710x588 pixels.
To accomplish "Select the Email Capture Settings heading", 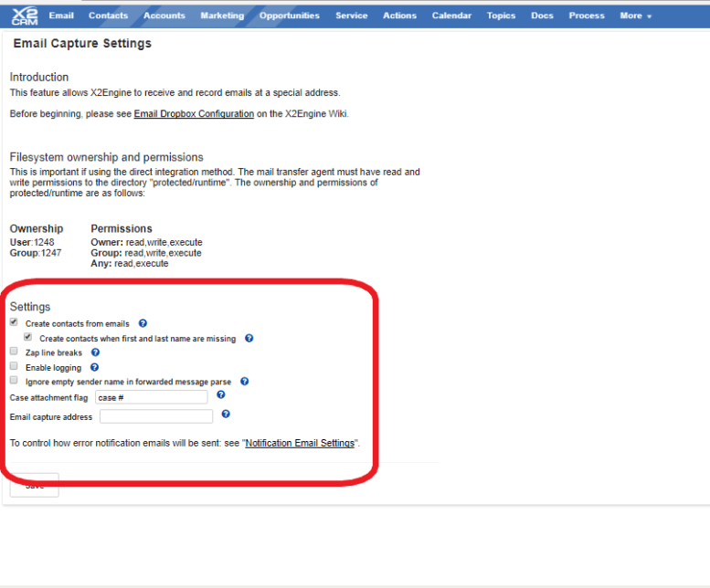I will tap(82, 44).
